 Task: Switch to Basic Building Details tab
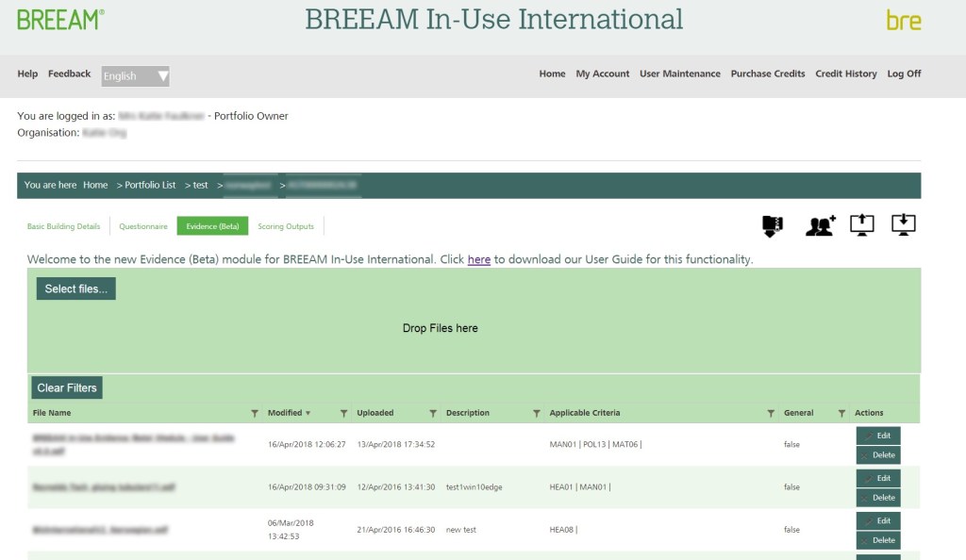(63, 226)
